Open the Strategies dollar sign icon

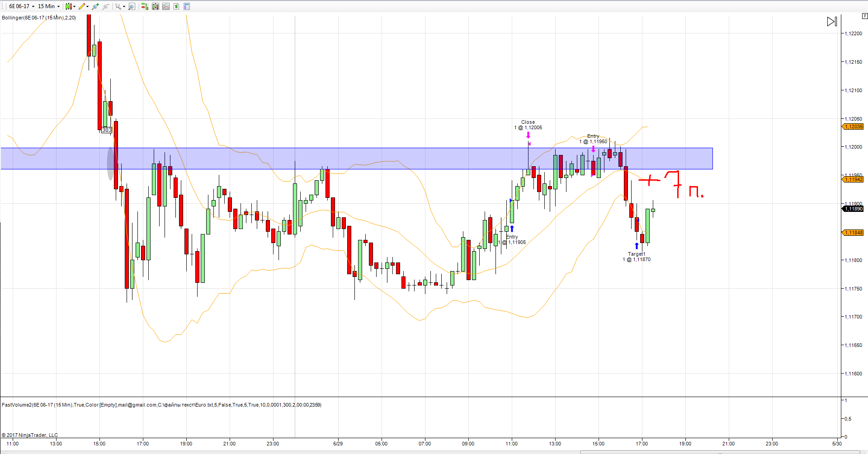click(x=176, y=6)
